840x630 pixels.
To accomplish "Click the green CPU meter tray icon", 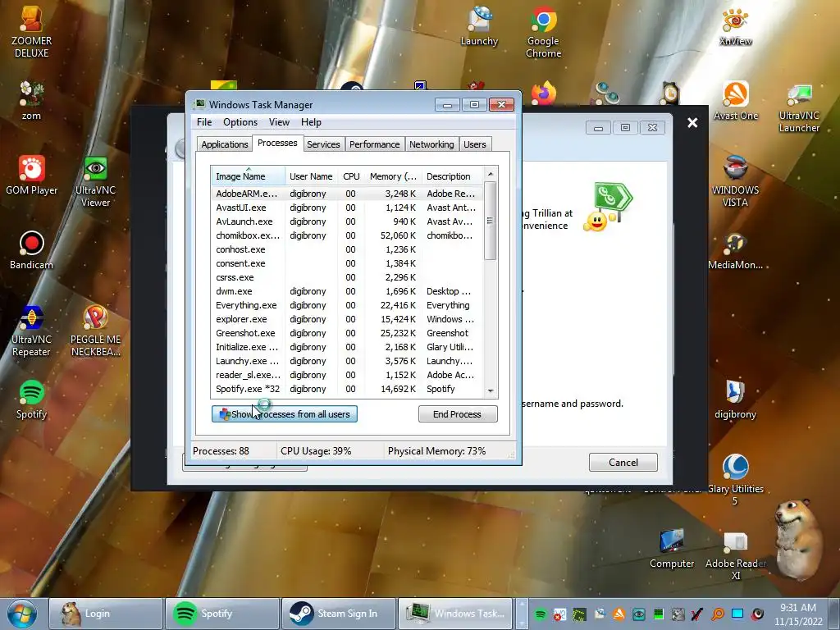I will coord(659,614).
